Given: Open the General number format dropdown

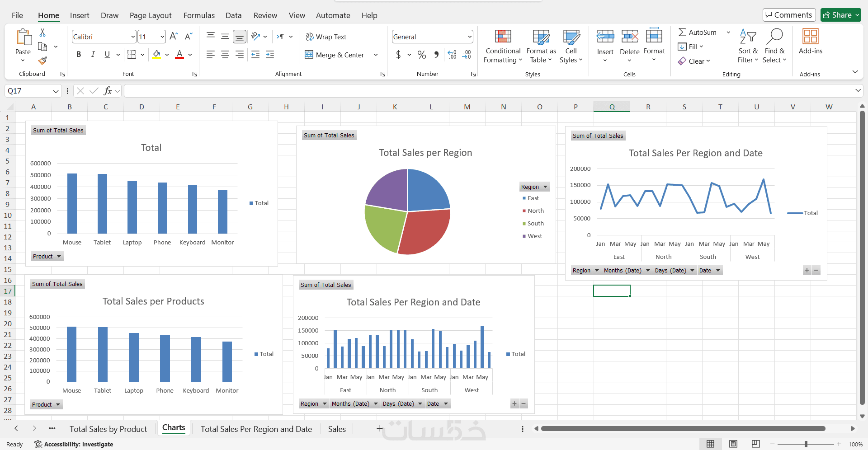Looking at the screenshot, I should [x=470, y=37].
